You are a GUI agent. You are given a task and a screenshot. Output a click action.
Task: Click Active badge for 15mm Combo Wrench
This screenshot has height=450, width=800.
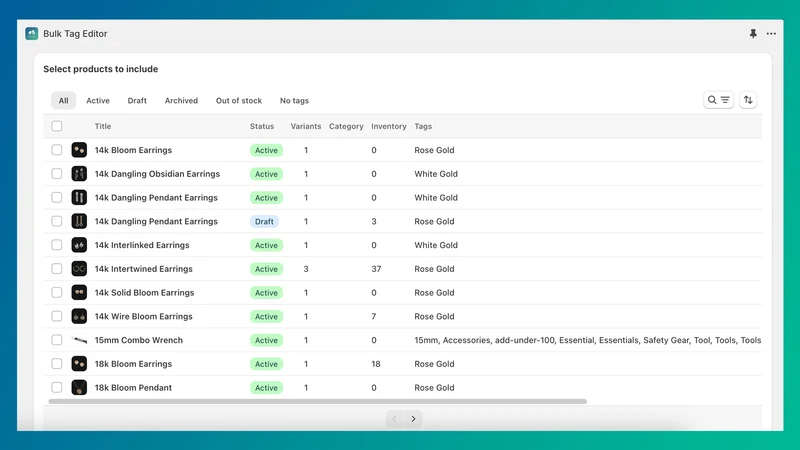coord(266,340)
